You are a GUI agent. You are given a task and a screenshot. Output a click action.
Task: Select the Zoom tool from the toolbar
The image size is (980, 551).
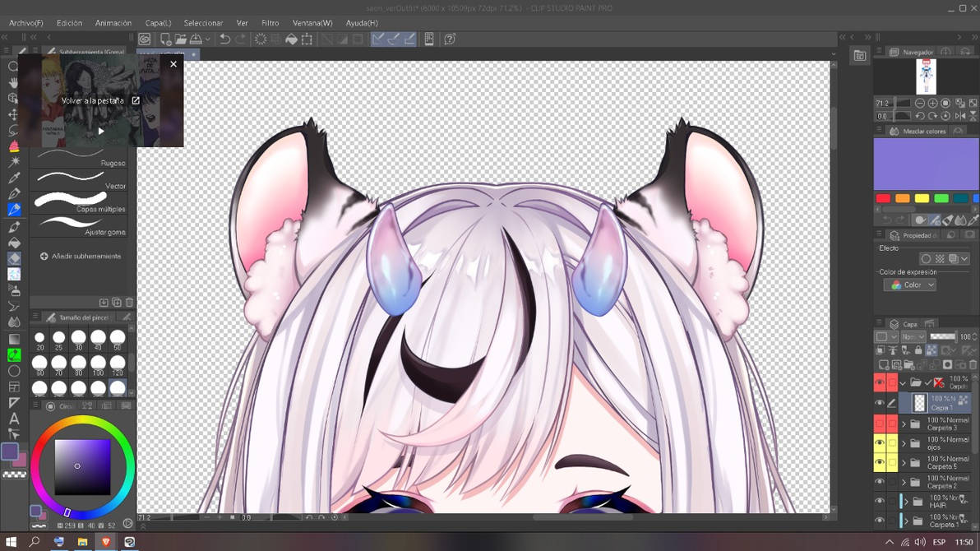(13, 67)
